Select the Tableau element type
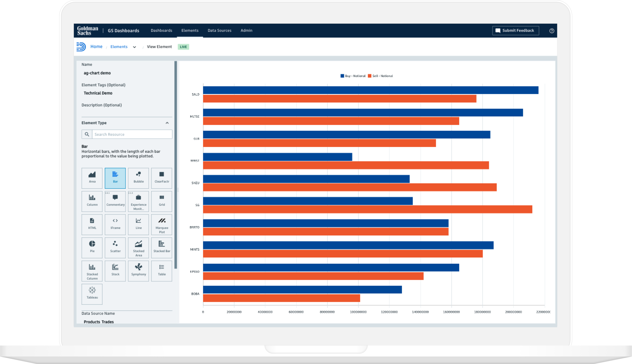 92,294
